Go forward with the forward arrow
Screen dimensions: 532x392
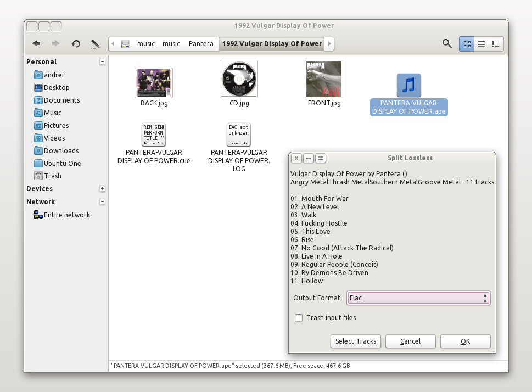(55, 43)
